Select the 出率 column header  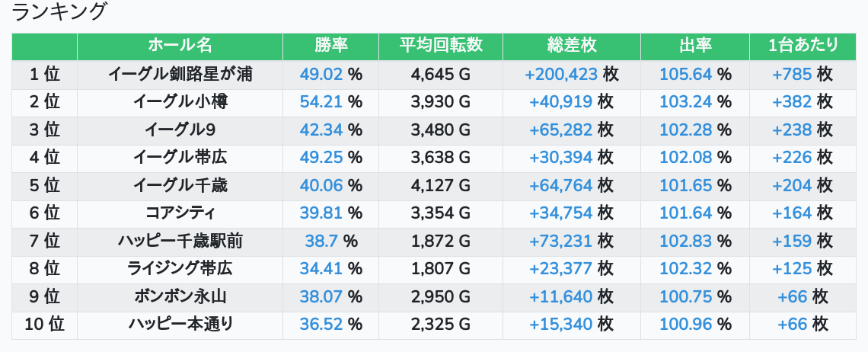click(x=694, y=46)
